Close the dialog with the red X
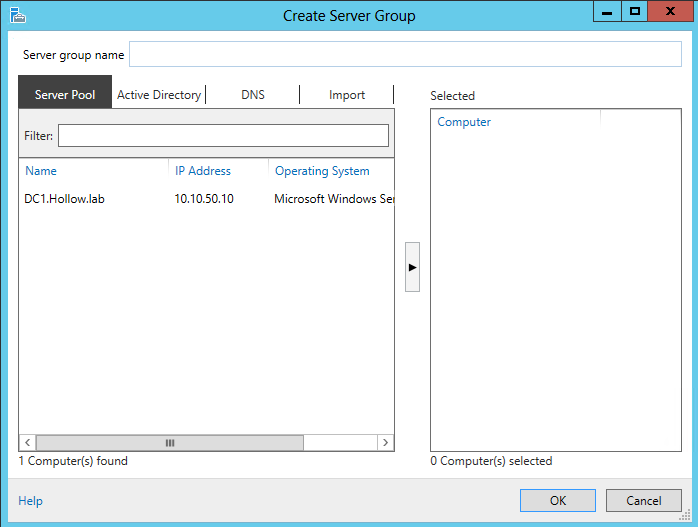 pos(670,12)
